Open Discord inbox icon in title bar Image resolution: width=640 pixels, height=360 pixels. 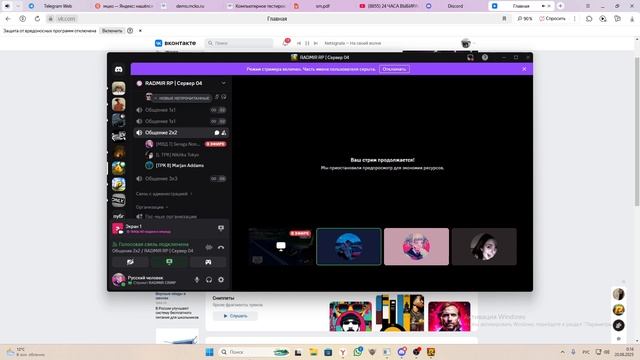click(x=470, y=58)
